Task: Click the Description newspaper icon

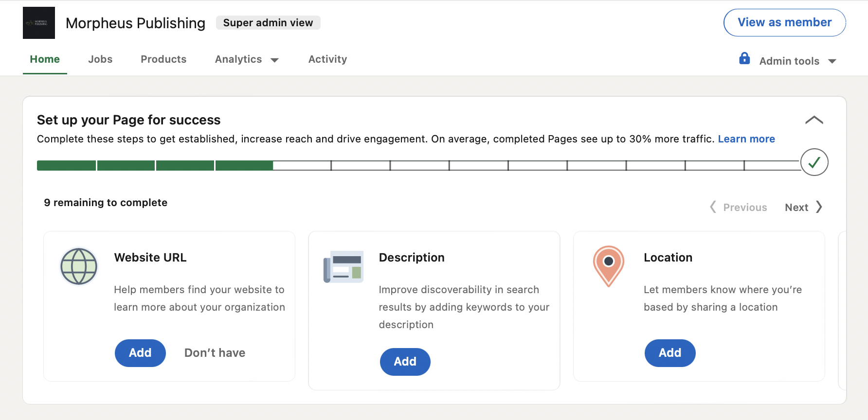Action: coord(344,266)
